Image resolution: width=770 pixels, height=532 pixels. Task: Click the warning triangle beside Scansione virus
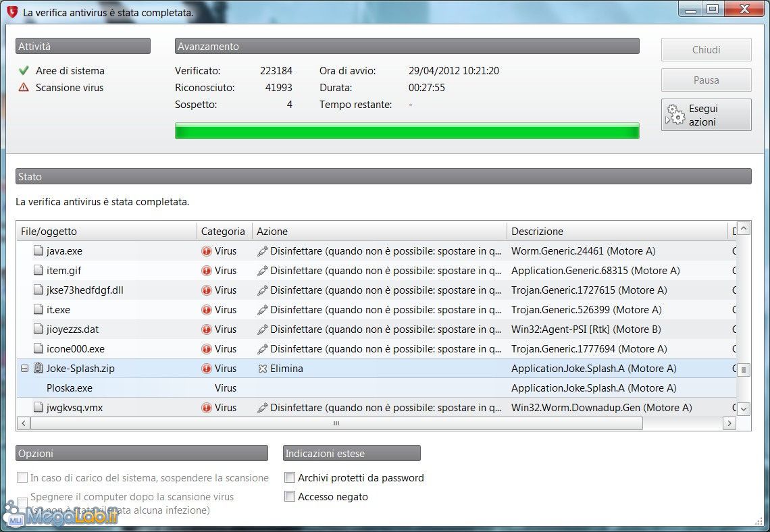pyautogui.click(x=24, y=87)
